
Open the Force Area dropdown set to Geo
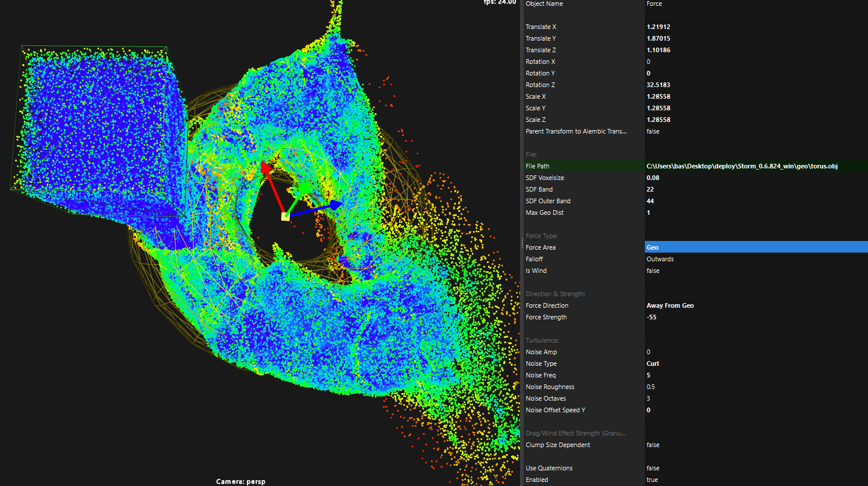click(x=755, y=247)
